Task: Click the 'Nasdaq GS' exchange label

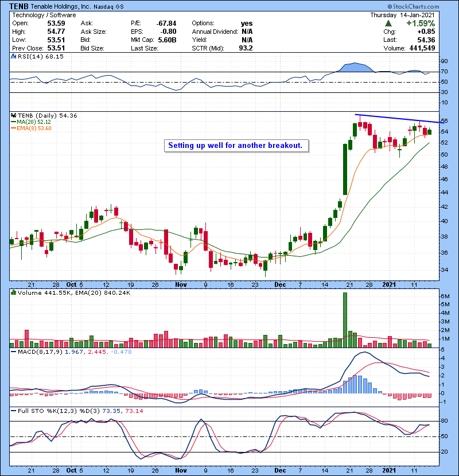Action: tap(108, 6)
